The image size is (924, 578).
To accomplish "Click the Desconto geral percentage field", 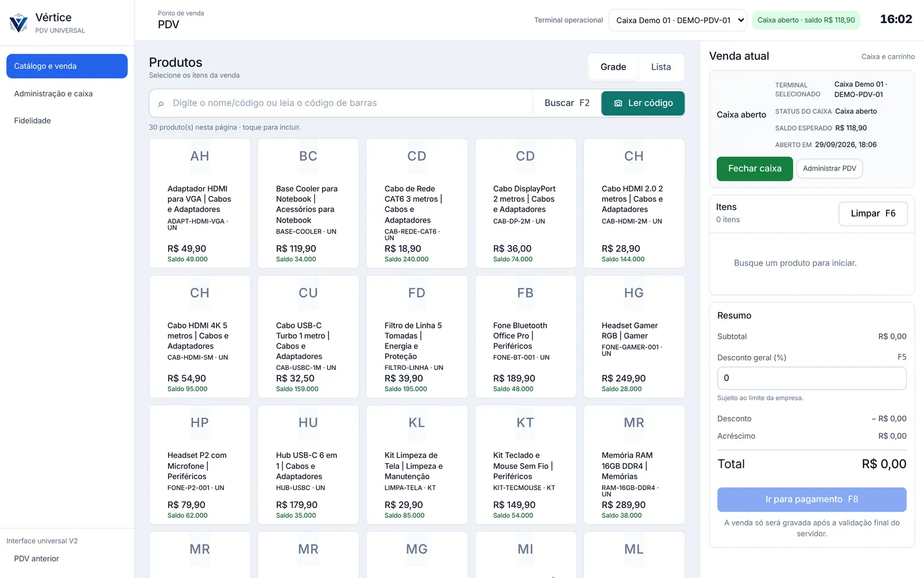I will coord(811,378).
